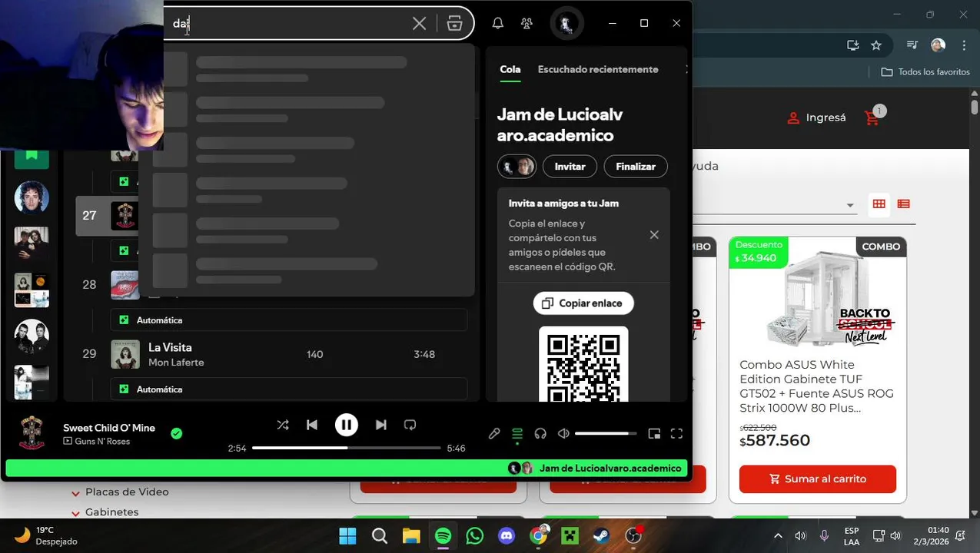Seek on the song progress bar
980x553 pixels.
coord(347,448)
